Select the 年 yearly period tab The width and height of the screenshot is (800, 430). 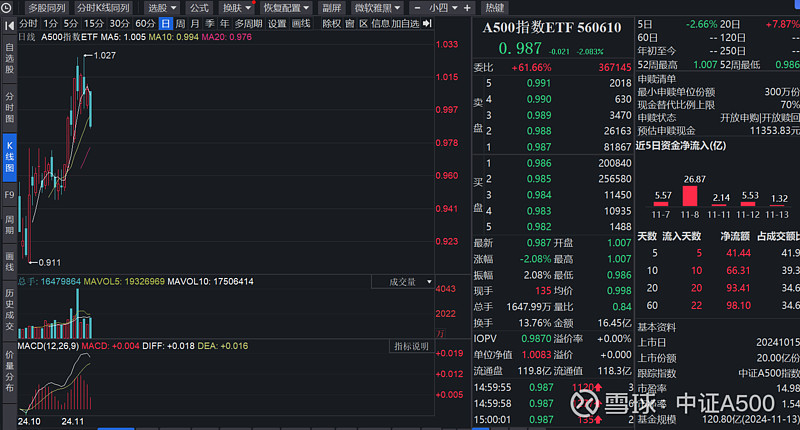(x=224, y=23)
